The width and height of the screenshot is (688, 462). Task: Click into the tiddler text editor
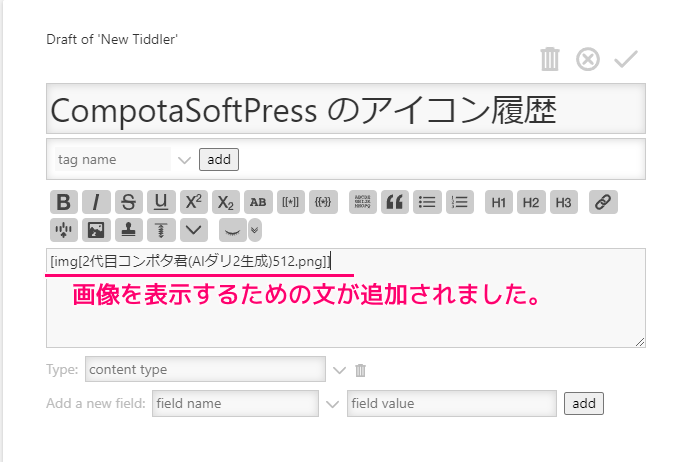[346, 298]
